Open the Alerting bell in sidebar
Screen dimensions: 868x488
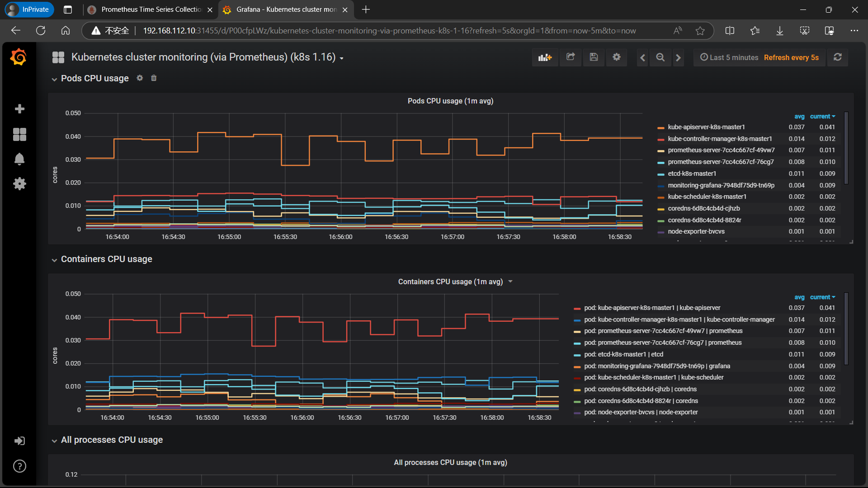19,159
